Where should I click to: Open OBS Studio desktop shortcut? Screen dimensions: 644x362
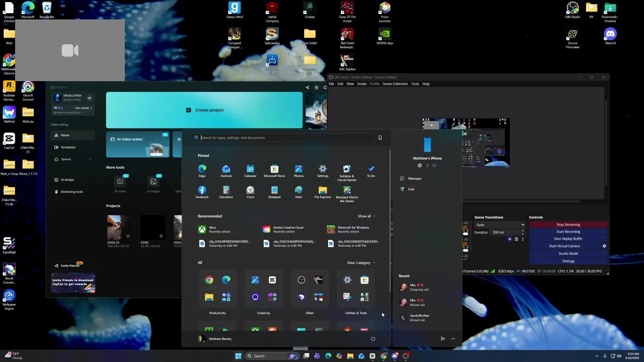click(573, 11)
